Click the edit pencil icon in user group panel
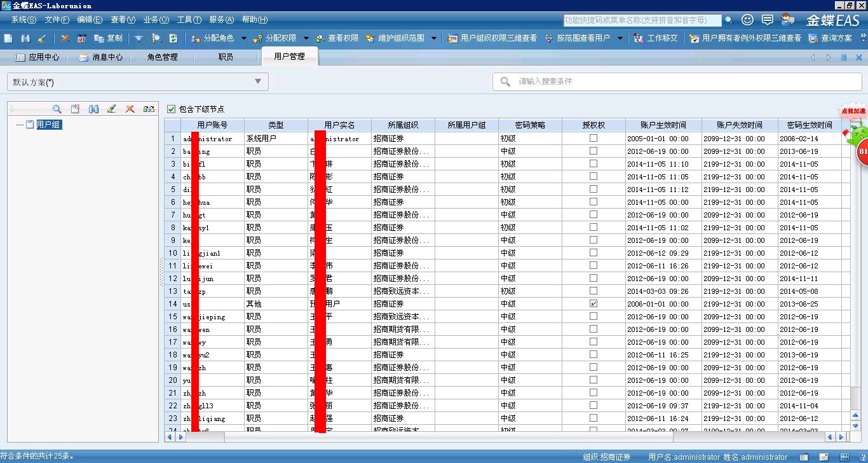The image size is (868, 463). point(112,109)
